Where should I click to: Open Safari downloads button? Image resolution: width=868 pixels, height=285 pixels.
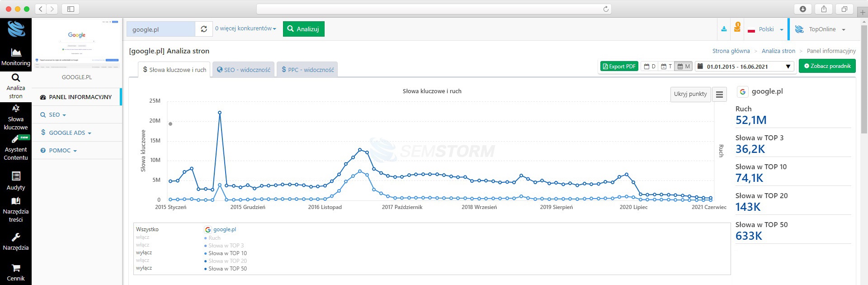coord(803,9)
